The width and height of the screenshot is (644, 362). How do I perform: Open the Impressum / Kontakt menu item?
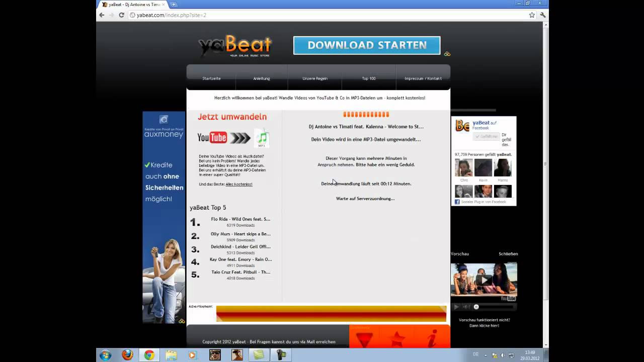[423, 78]
